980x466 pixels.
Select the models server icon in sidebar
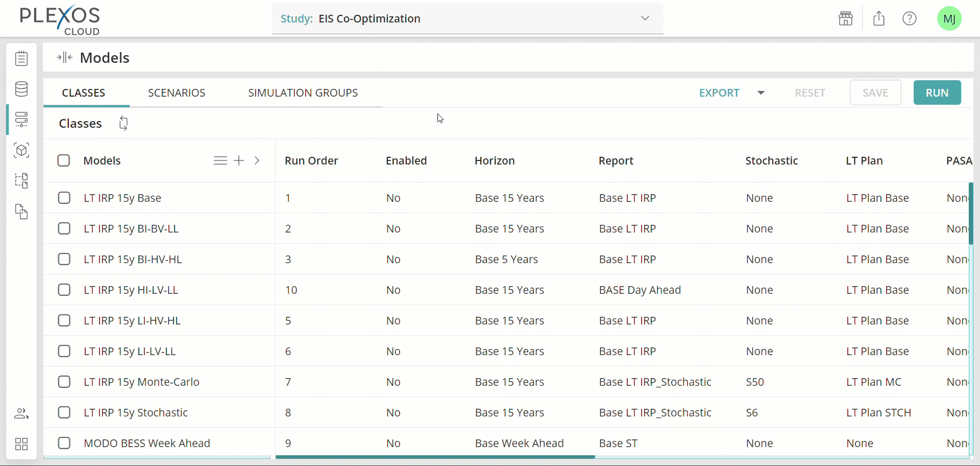[21, 120]
